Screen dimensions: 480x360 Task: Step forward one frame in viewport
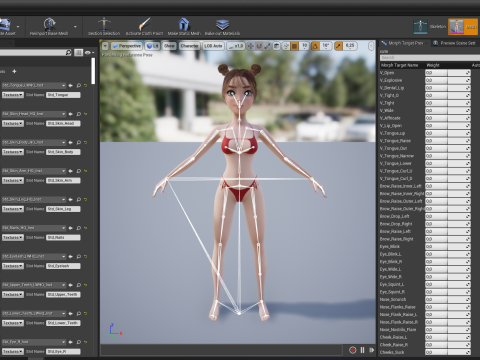click(371, 350)
